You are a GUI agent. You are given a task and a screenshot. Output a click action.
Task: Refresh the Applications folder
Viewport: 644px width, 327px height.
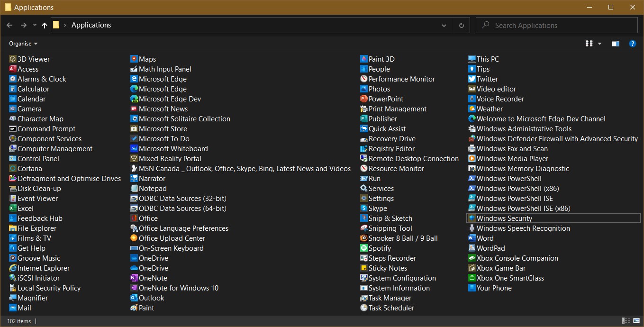pos(462,26)
